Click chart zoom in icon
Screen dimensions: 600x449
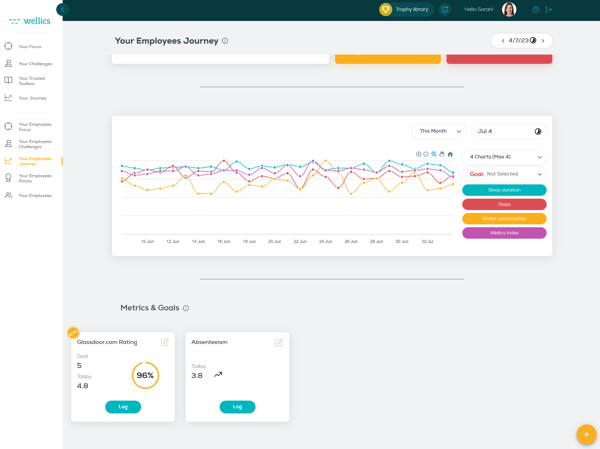coord(418,154)
